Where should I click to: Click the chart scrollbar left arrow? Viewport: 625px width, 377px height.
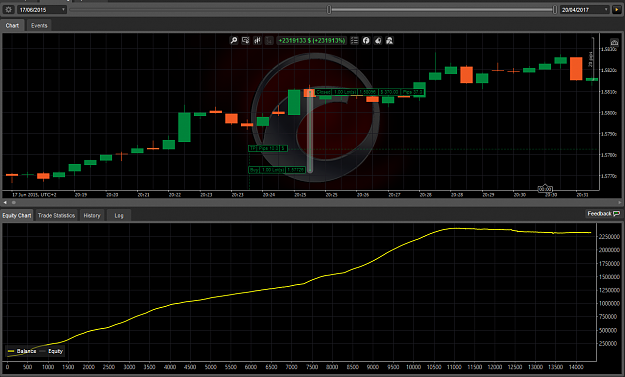(x=5, y=202)
